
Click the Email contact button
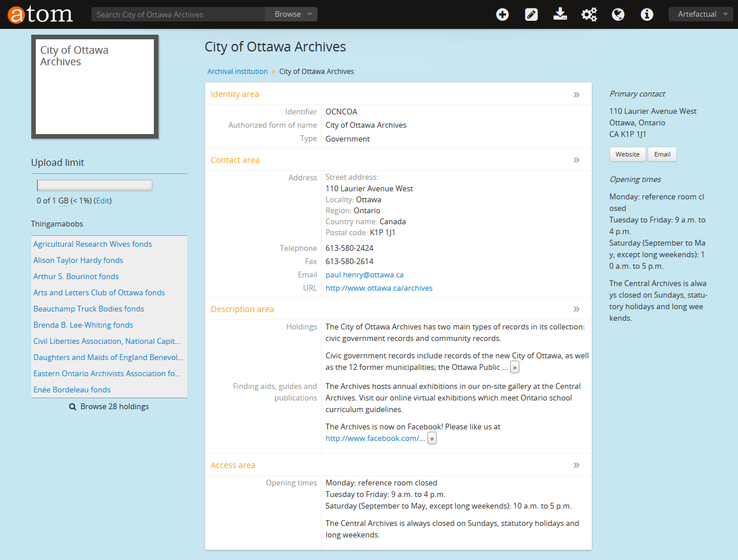(x=662, y=154)
